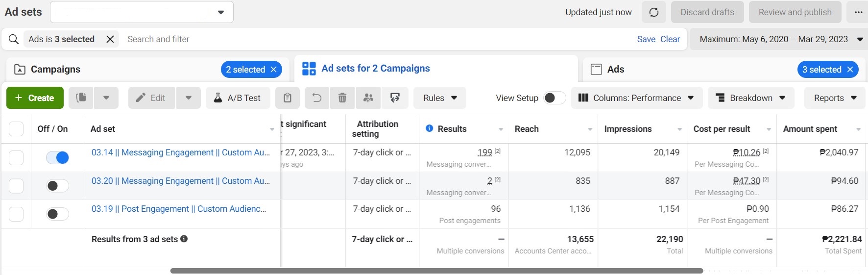Switch to the Ads tab

(616, 70)
